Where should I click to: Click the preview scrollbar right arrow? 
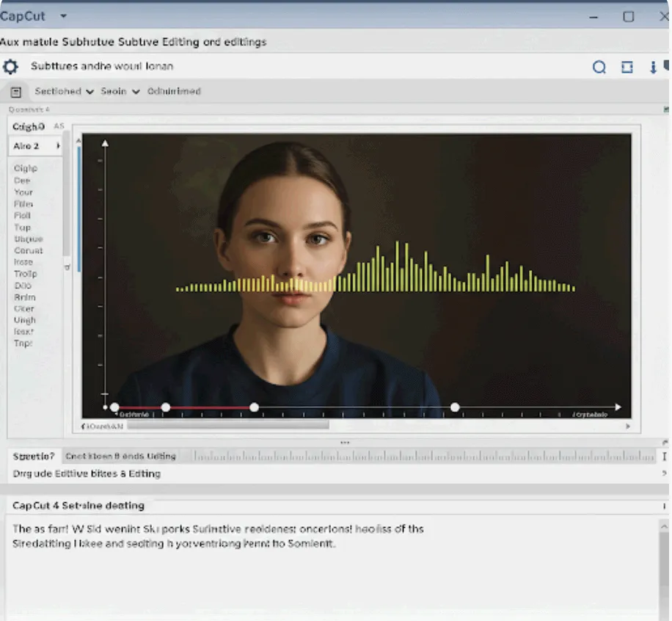coord(628,426)
